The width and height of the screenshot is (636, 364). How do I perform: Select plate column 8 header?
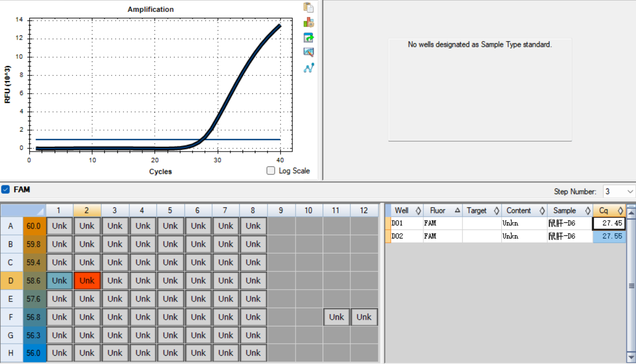pyautogui.click(x=253, y=210)
